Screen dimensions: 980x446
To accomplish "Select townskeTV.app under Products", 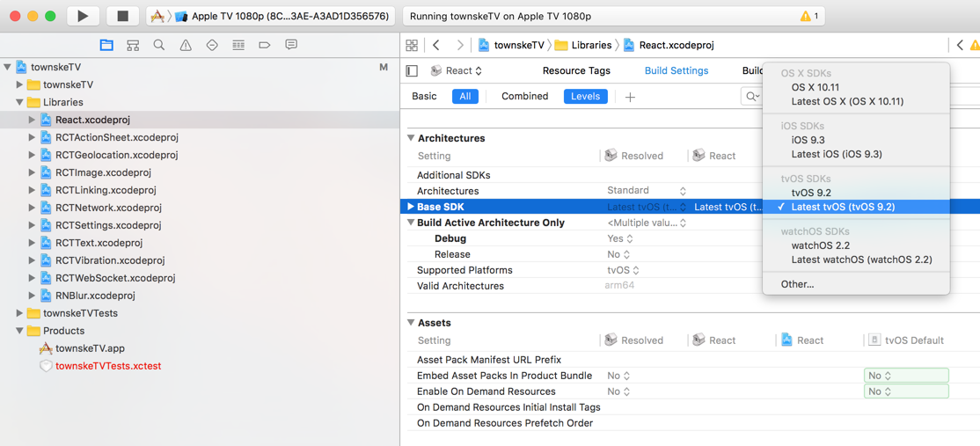I will tap(90, 348).
